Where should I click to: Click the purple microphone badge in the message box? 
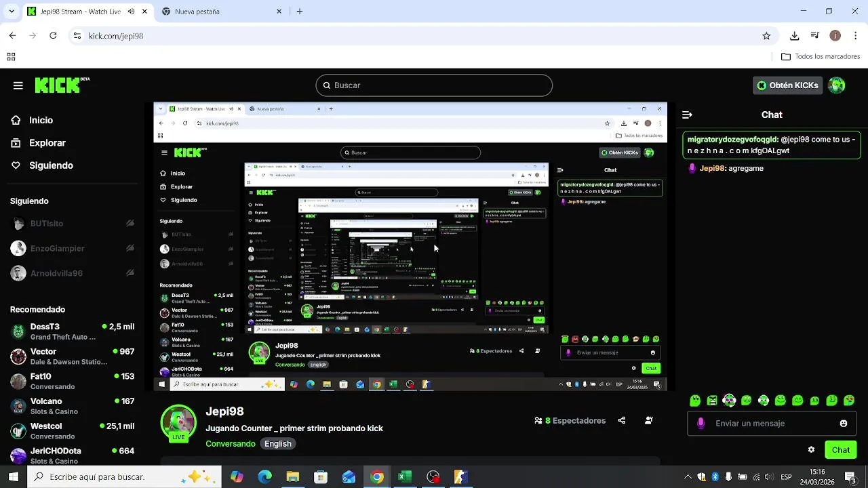point(701,424)
